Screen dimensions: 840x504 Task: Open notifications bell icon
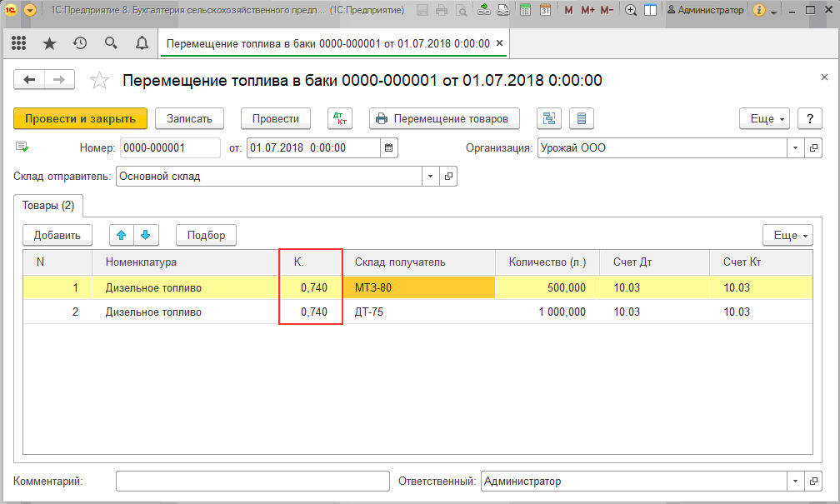[x=142, y=43]
